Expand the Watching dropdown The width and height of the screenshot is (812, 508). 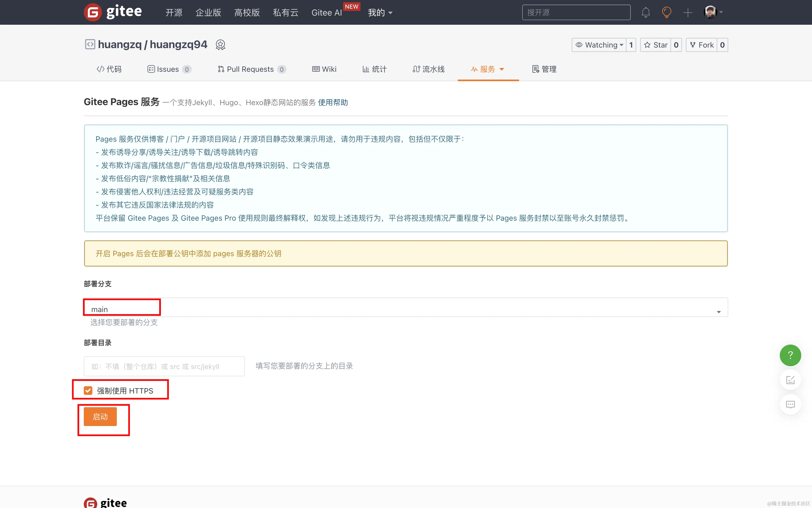tap(599, 45)
